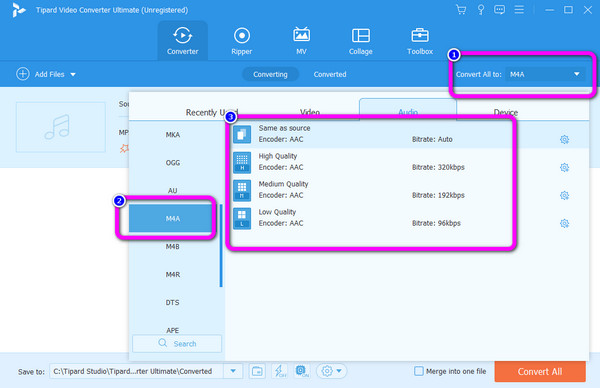Screen dimensions: 600x388
Task: Click the Low Quality preset icon
Action: [x=242, y=218]
